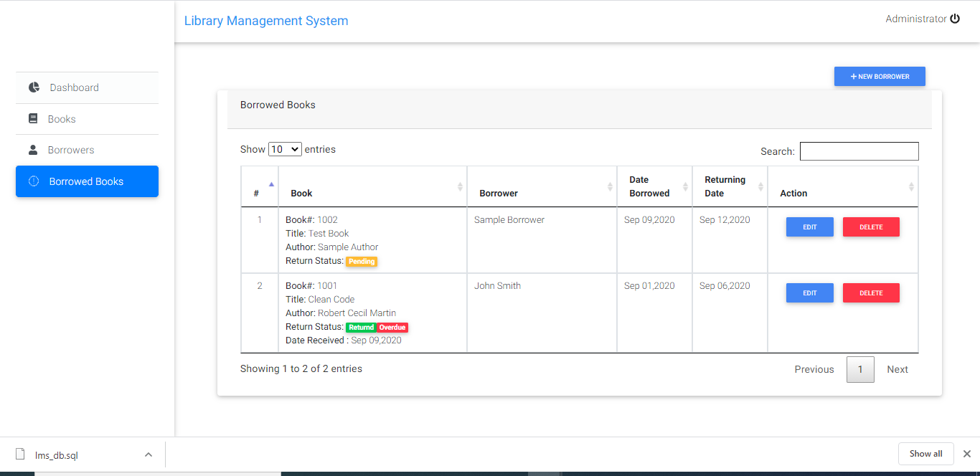This screenshot has height=476, width=980.
Task: Click the Returning Date column sort icon
Action: point(761,186)
